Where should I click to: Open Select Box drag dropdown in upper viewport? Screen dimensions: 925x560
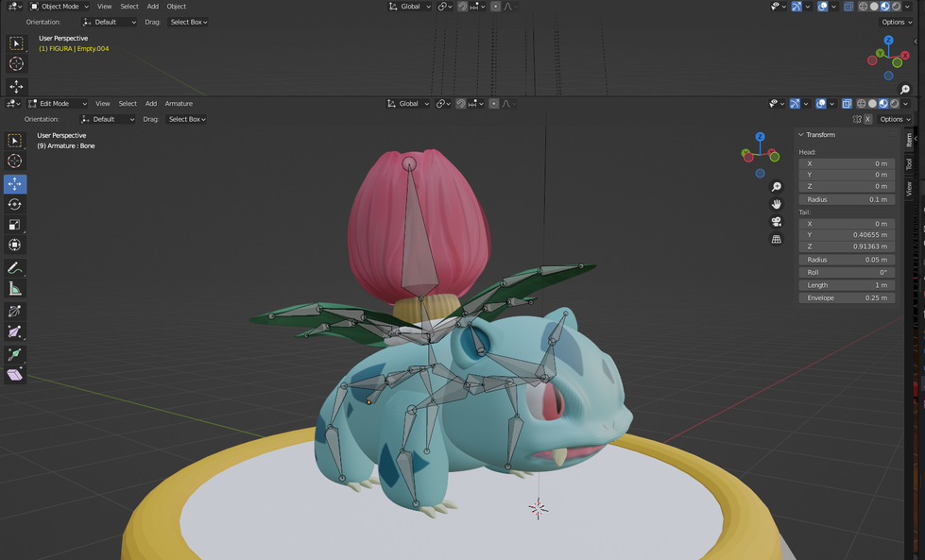(x=189, y=22)
